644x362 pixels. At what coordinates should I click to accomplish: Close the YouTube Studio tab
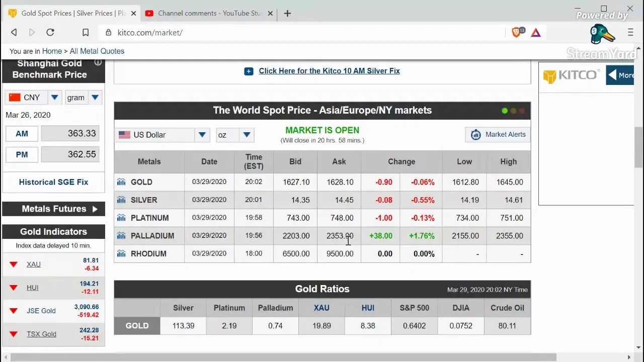pyautogui.click(x=270, y=14)
